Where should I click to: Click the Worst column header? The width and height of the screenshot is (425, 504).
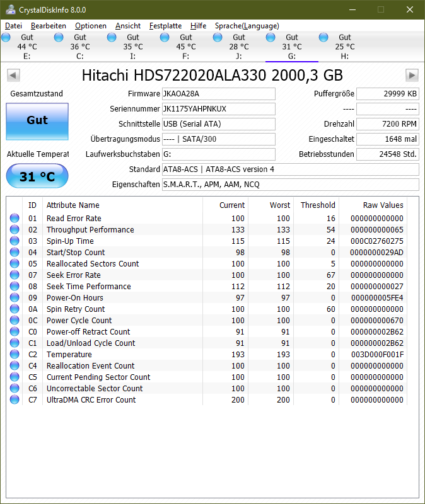click(271, 205)
